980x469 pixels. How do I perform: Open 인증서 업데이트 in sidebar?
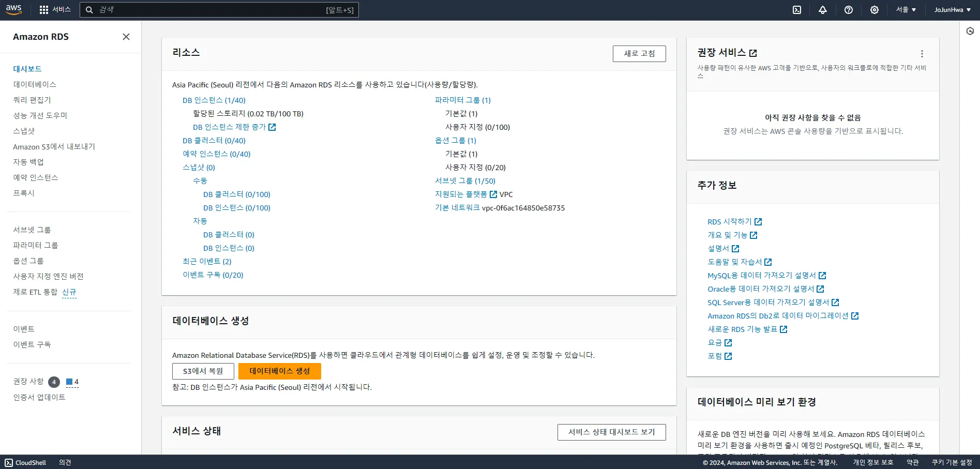39,397
